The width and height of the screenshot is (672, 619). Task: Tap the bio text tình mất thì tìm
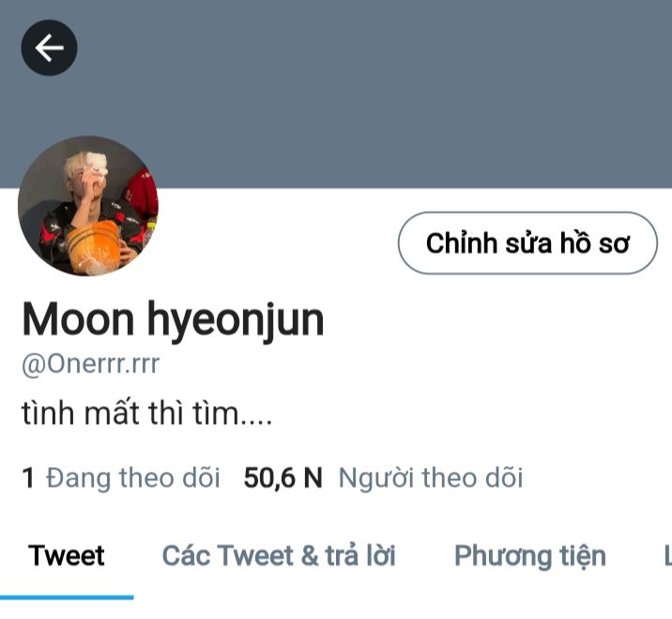(x=146, y=414)
